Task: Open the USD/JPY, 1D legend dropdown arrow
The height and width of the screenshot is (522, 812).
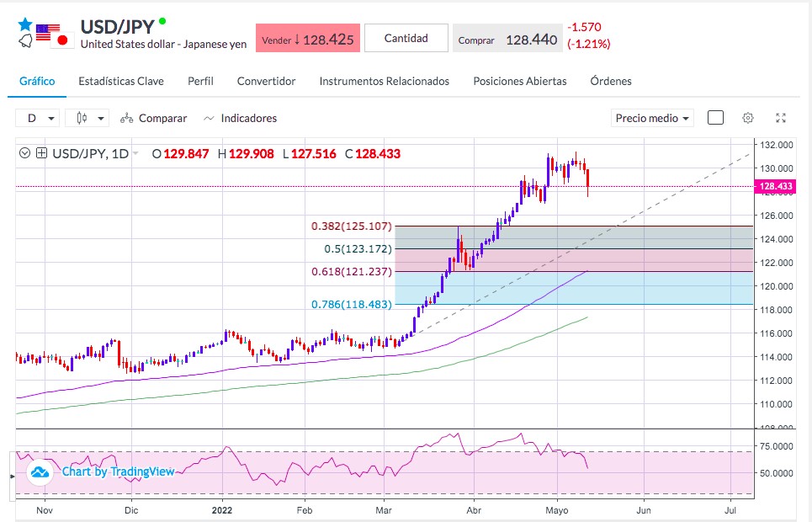Action: pyautogui.click(x=135, y=153)
